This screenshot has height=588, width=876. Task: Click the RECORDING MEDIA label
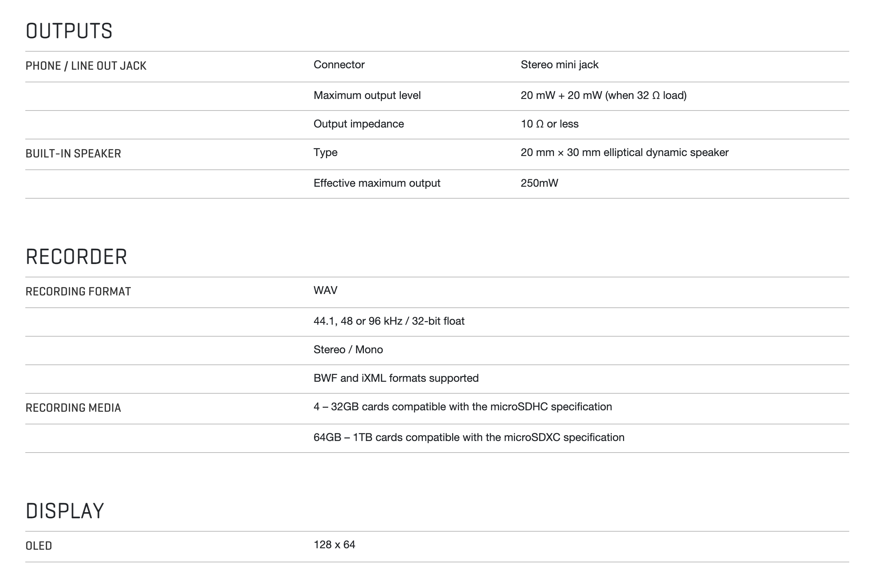coord(73,408)
